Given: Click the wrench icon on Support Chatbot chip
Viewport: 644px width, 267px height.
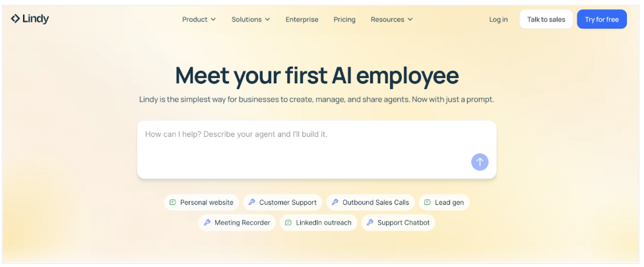Looking at the screenshot, I should point(370,223).
